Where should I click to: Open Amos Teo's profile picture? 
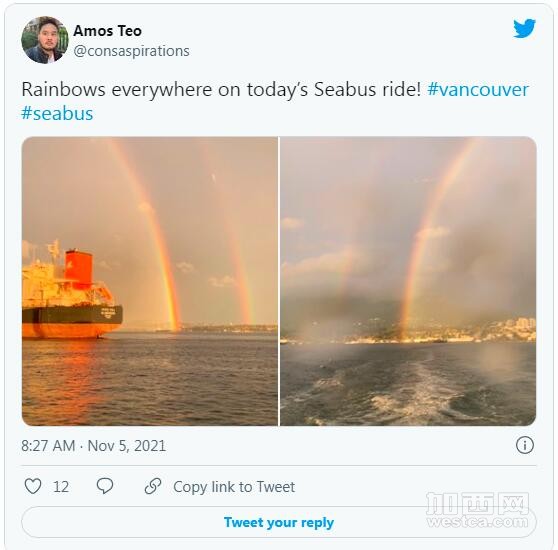[45, 40]
